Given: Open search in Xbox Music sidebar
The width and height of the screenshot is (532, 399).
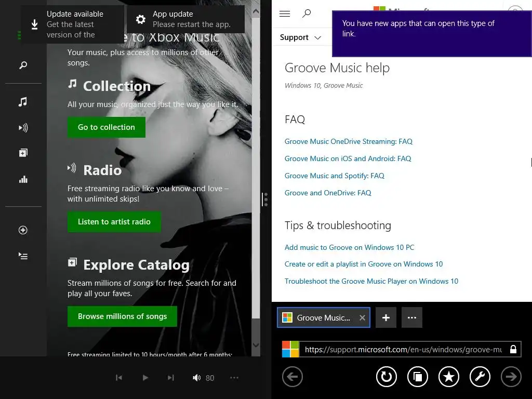Looking at the screenshot, I should [x=23, y=65].
